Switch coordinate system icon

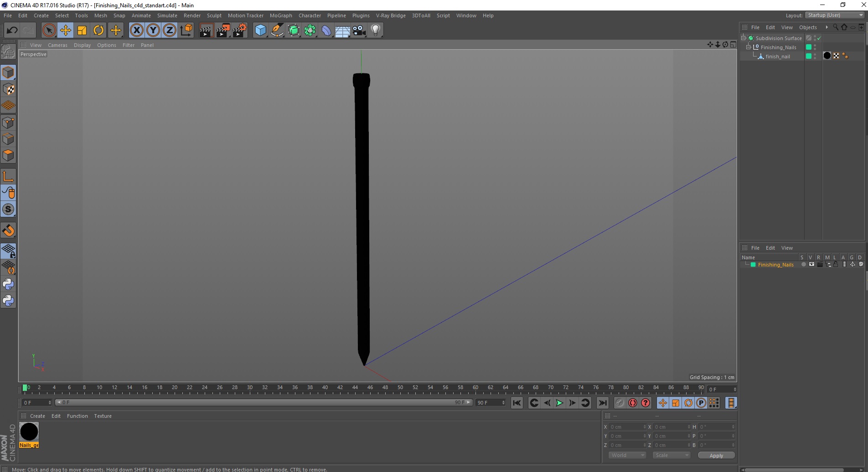(186, 31)
